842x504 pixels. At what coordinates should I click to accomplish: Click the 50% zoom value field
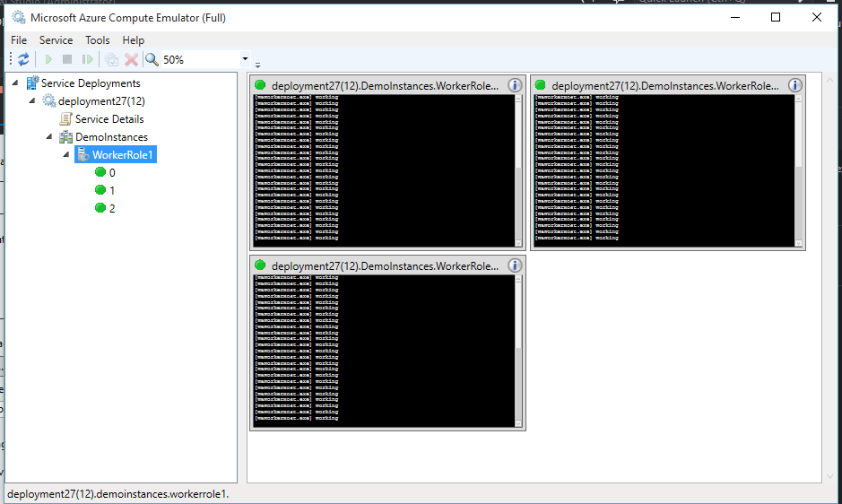point(200,59)
